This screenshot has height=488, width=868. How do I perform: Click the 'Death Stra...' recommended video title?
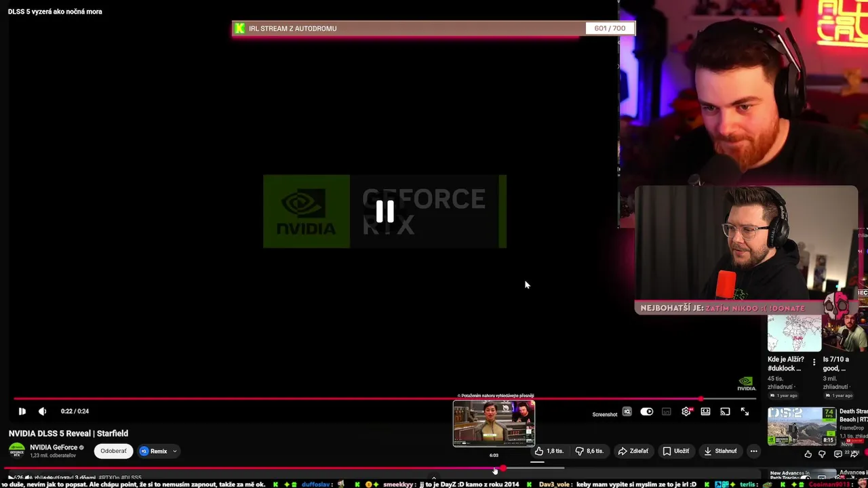[854, 415]
